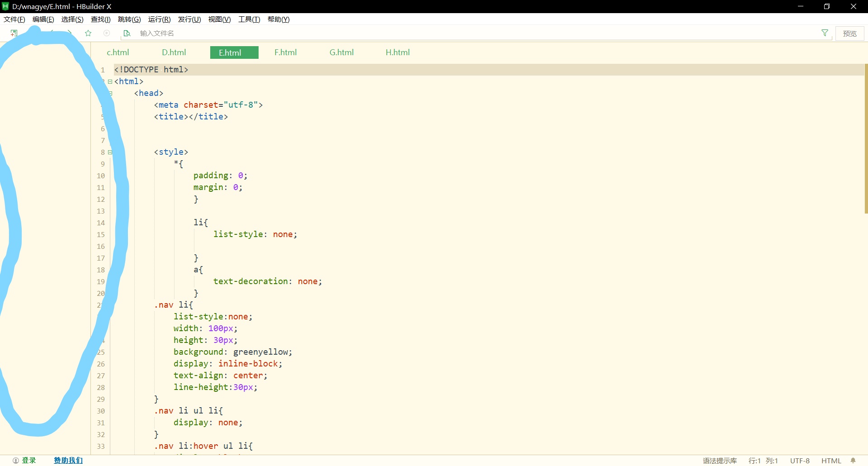Click the <title></title> line
Screen dimensions: 868x466
tap(191, 117)
